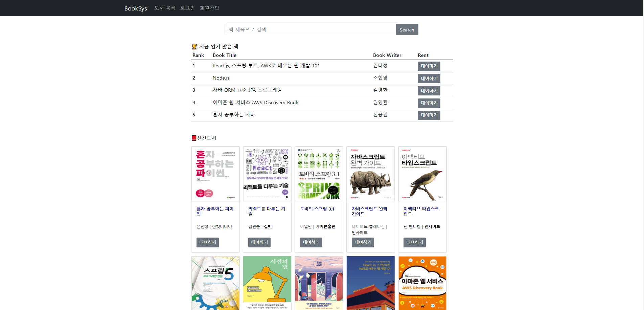
Task: Click the 스프링 5 프로그래밍 입문 cover thumbnail
Action: [215, 283]
